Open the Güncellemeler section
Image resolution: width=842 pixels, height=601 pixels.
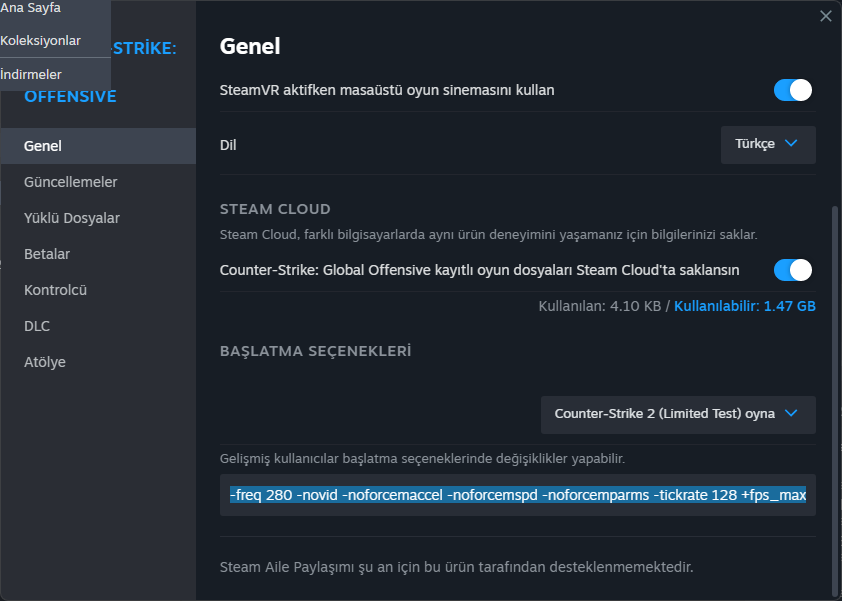tap(70, 182)
